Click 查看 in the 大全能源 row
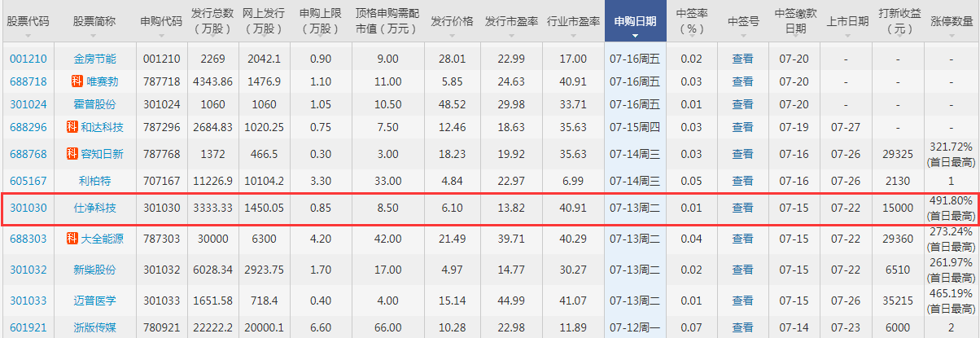 click(742, 239)
